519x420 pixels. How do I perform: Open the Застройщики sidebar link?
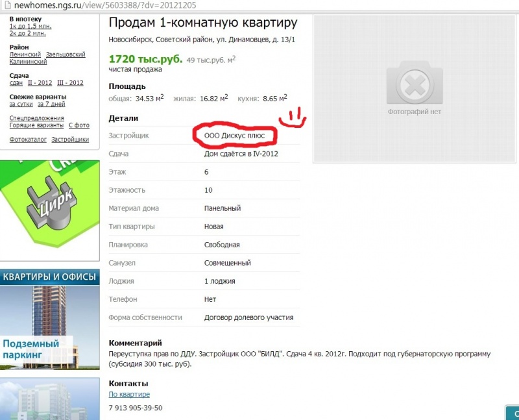click(70, 140)
